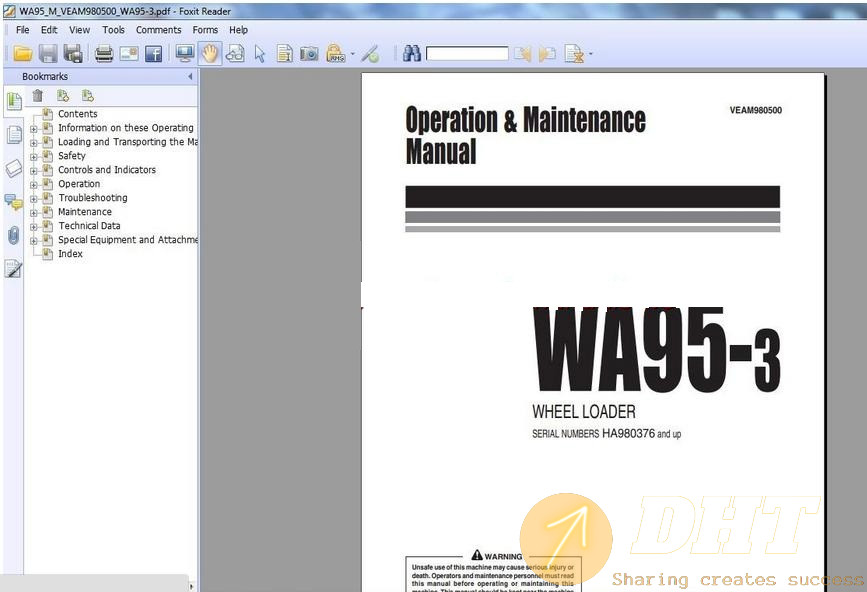The width and height of the screenshot is (867, 592).
Task: Select the 'Loading and Transporting' bookmark
Action: point(127,142)
